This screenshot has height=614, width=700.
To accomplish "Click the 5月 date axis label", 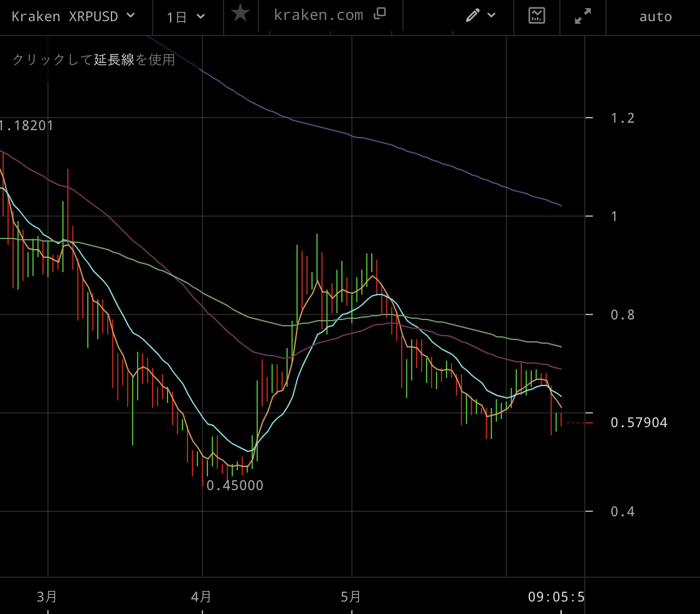I will [x=351, y=597].
